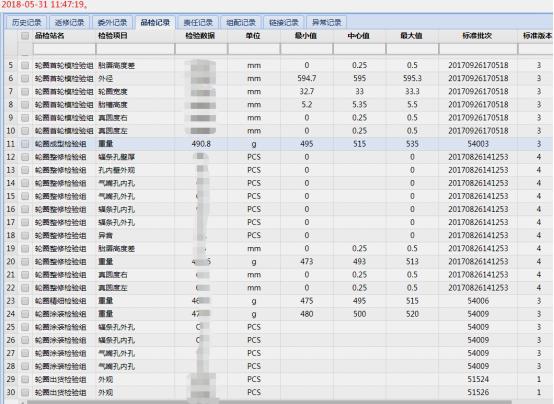554x404 pixels.
Task: Click the 最小值 column filter field
Action: [x=307, y=49]
